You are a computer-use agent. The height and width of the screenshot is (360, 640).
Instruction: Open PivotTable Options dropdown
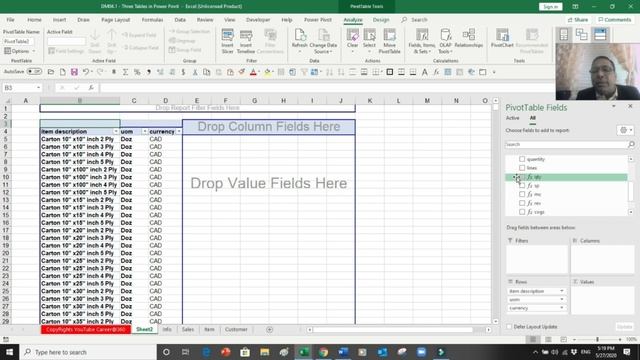point(20,51)
